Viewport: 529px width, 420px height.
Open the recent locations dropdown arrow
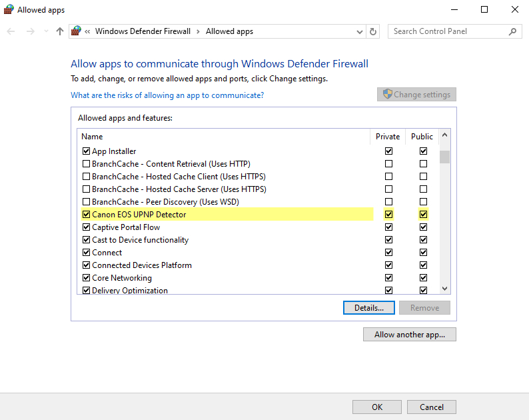(x=46, y=31)
